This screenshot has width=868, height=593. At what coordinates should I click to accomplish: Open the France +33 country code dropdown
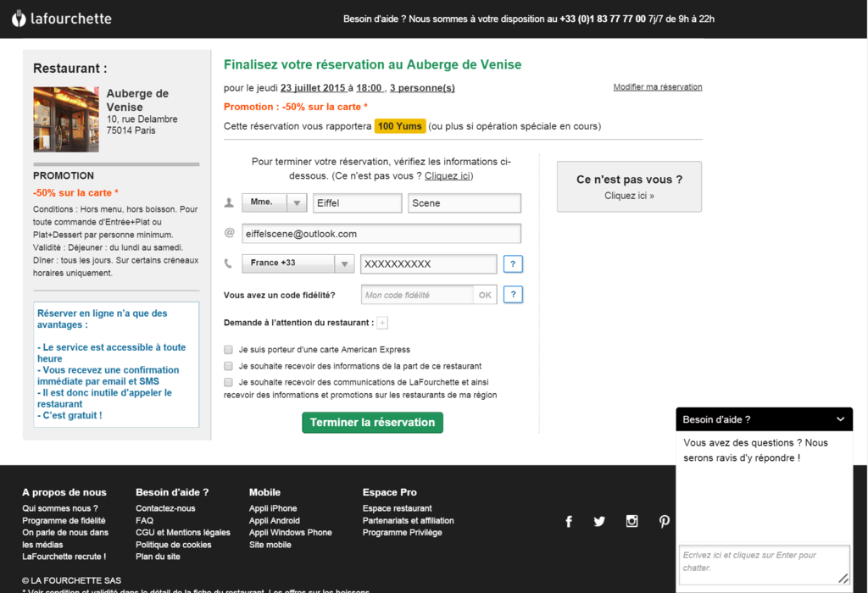[x=298, y=263]
